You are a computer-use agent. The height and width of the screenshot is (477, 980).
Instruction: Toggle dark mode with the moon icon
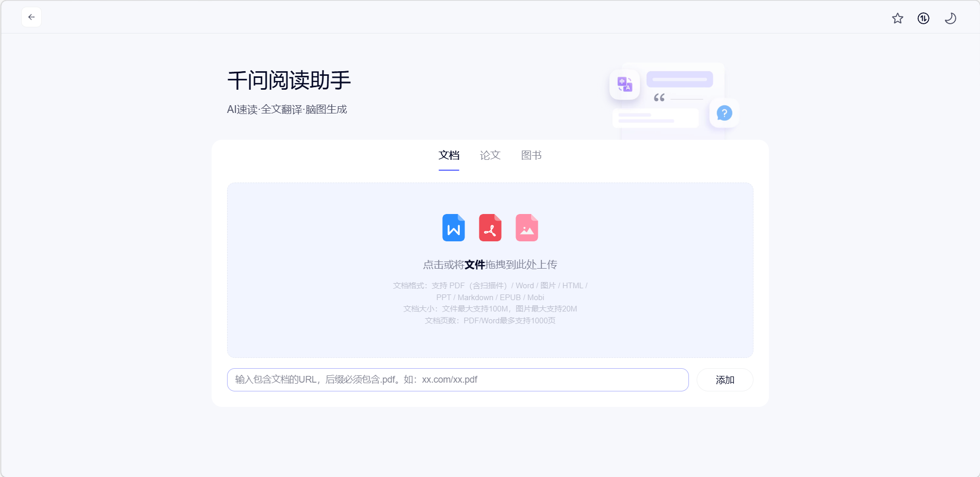[950, 19]
